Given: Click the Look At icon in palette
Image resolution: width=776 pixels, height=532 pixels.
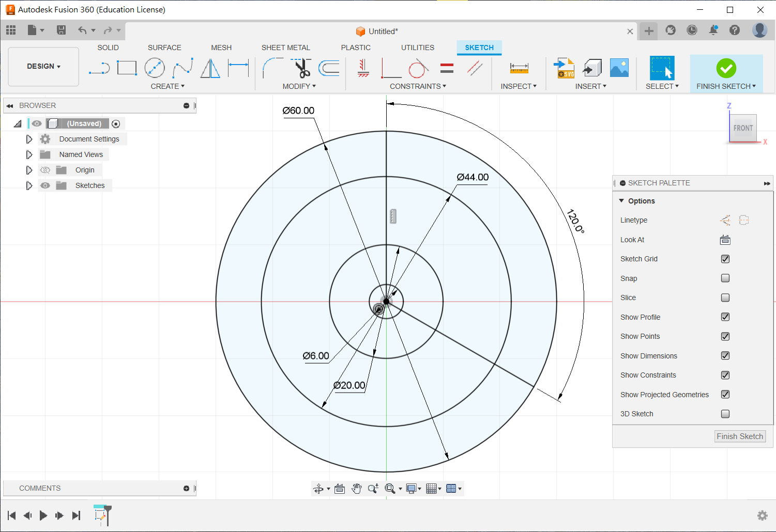Looking at the screenshot, I should [725, 240].
